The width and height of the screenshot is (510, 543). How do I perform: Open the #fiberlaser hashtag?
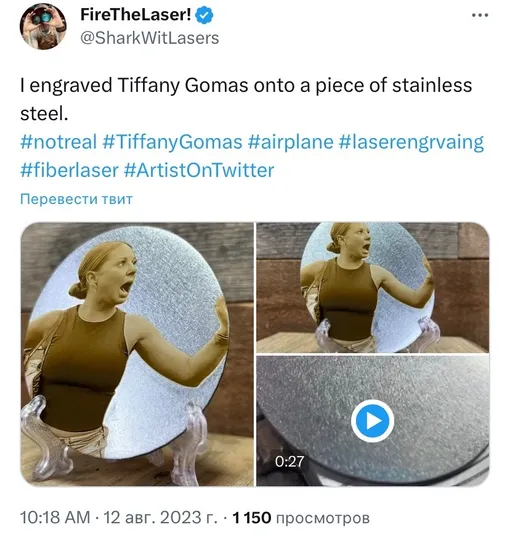[x=69, y=170]
